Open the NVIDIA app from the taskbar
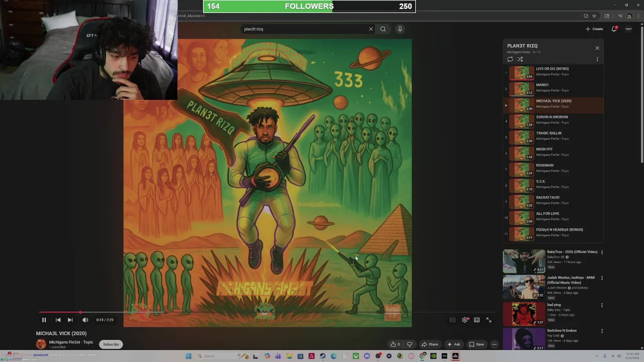The height and width of the screenshot is (362, 644). pos(433,356)
